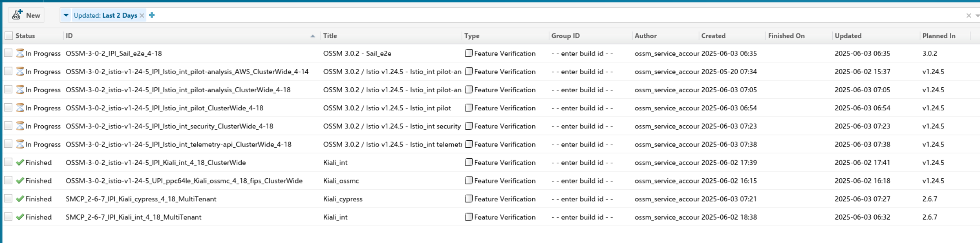Click hourglass icon of Sail_e2e test run
Image resolution: width=980 pixels, height=243 pixels.
click(20, 53)
